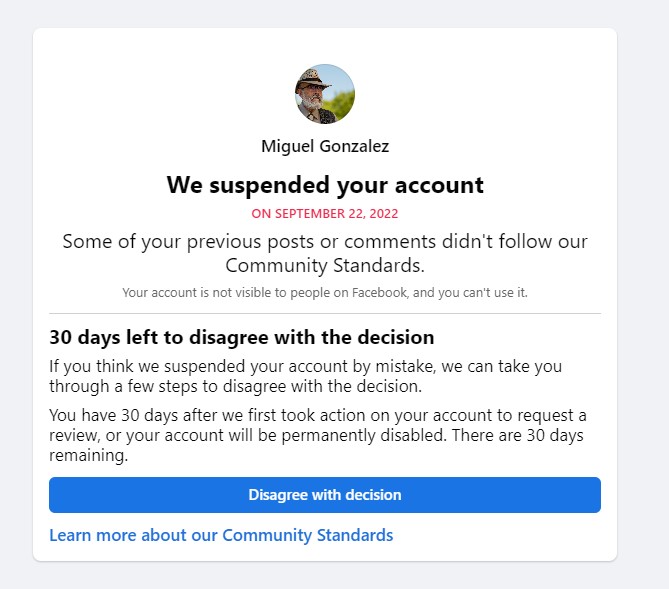The width and height of the screenshot is (669, 589).
Task: Click the 30 days left heading
Action: coord(241,337)
